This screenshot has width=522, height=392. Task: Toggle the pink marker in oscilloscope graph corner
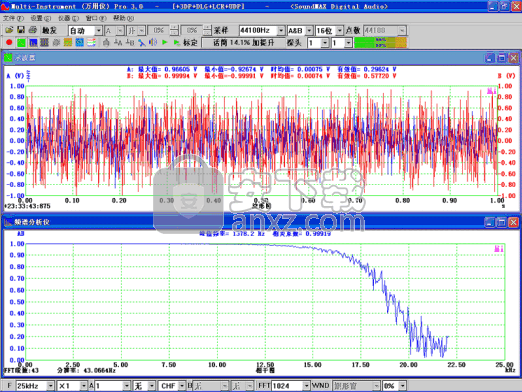tap(491, 91)
